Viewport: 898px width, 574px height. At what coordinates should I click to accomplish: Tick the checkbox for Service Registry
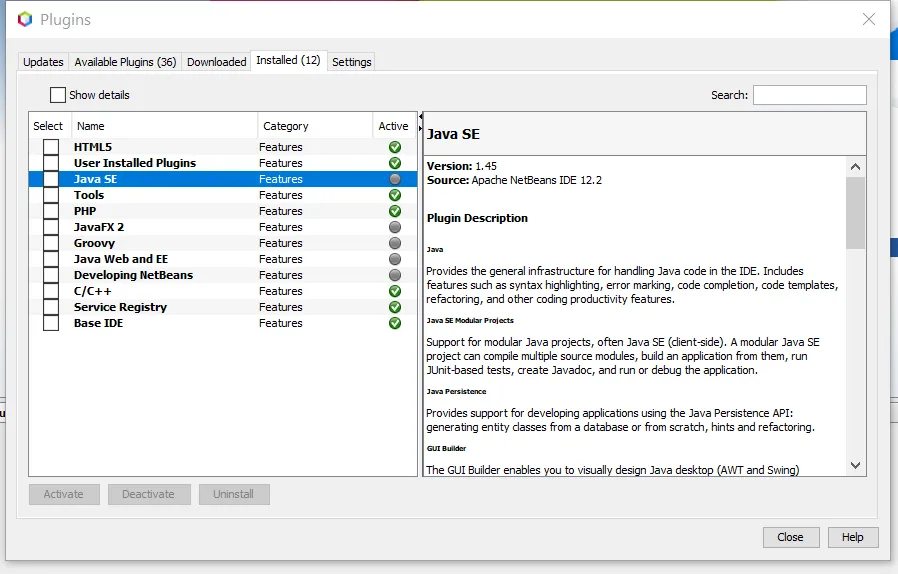(51, 308)
